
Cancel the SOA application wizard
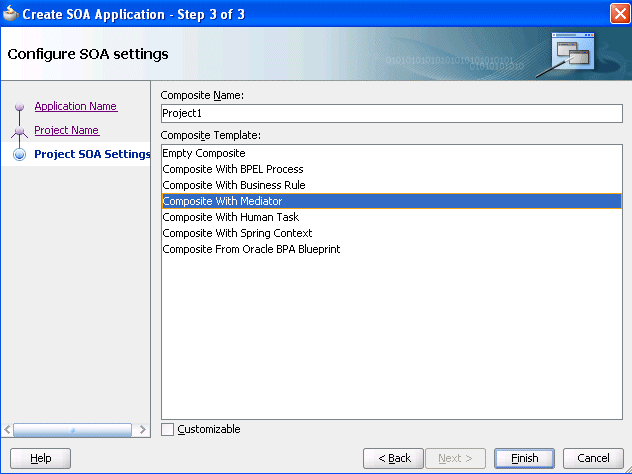pos(593,458)
